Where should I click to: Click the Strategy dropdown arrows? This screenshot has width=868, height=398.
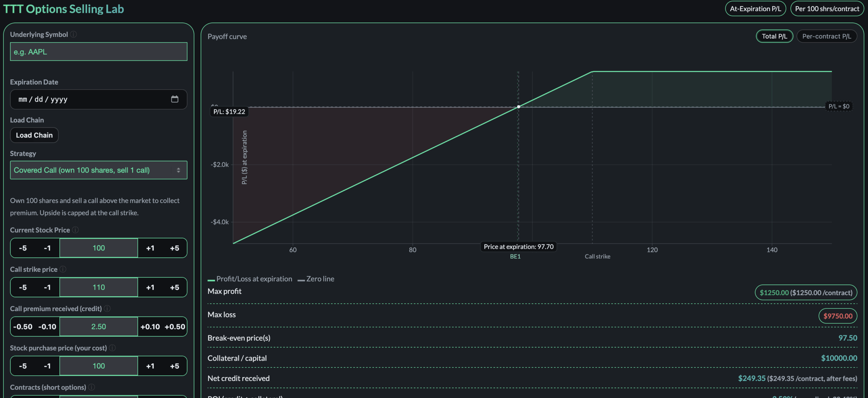(x=178, y=170)
